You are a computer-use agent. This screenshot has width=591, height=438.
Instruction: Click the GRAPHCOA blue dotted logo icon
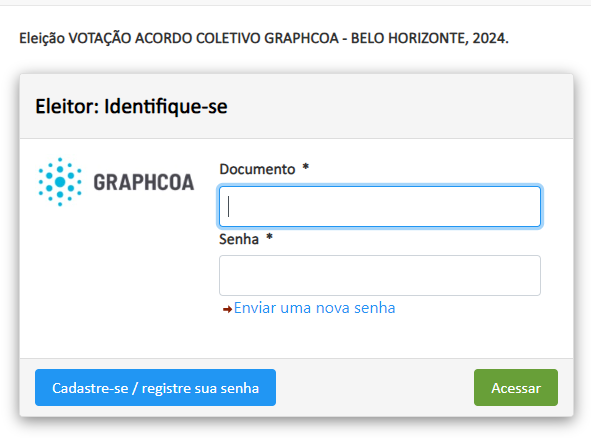click(60, 182)
